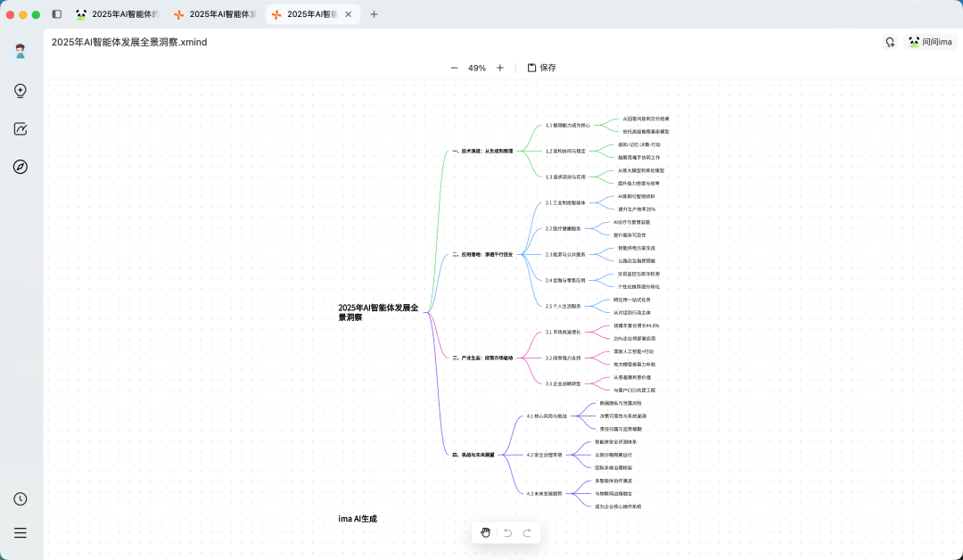Click the import/download icon in left sidebar
Screen dimensions: 963x560
20,90
